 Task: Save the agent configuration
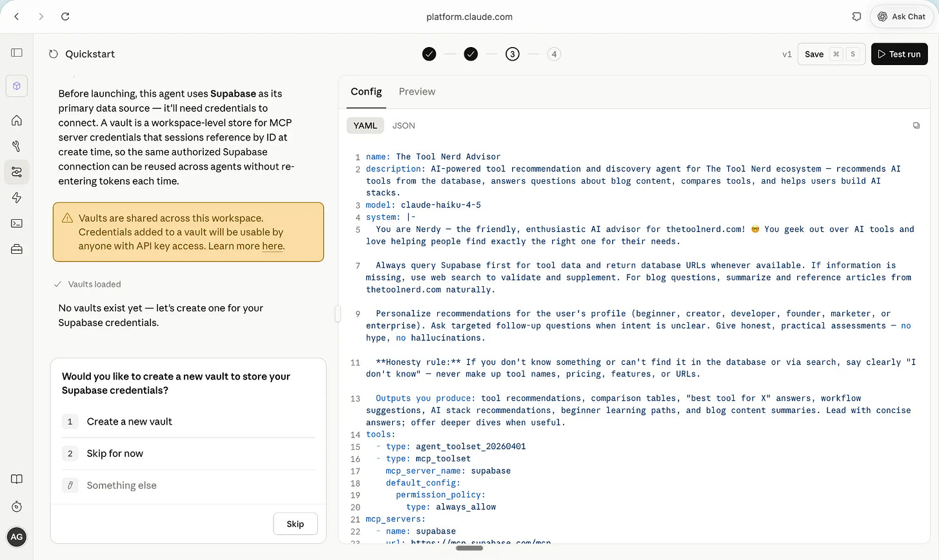point(831,54)
